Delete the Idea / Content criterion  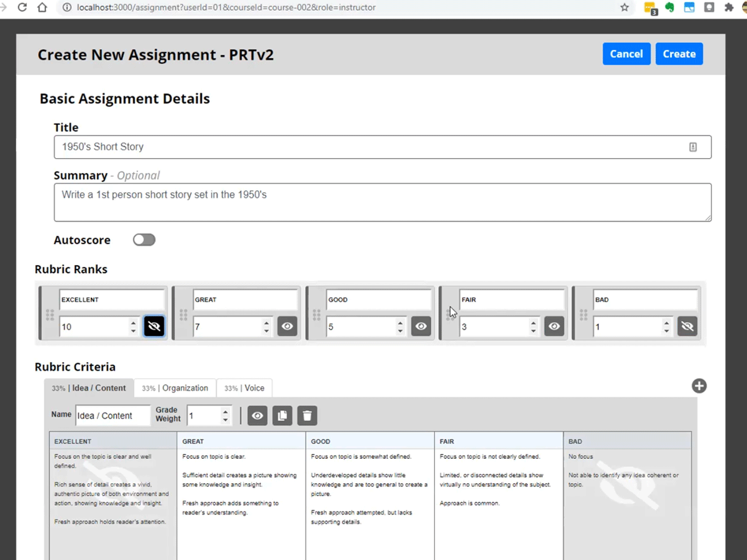[x=307, y=416]
